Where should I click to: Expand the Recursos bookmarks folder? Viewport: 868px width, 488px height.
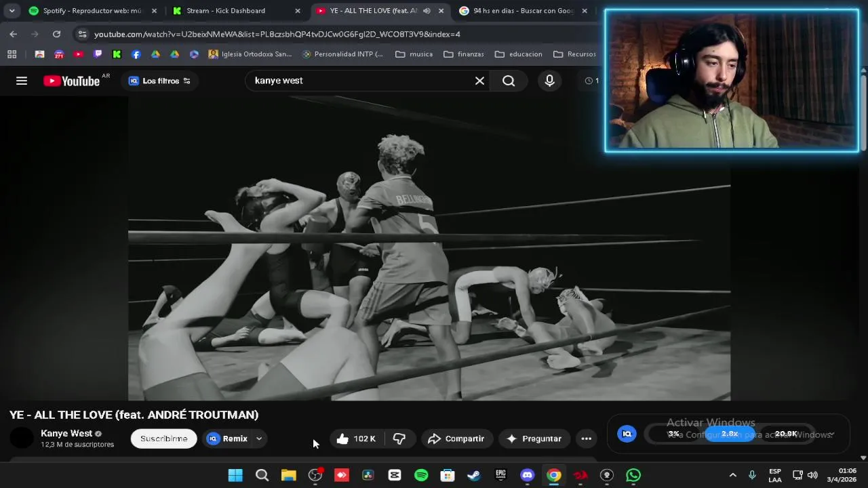pos(574,54)
